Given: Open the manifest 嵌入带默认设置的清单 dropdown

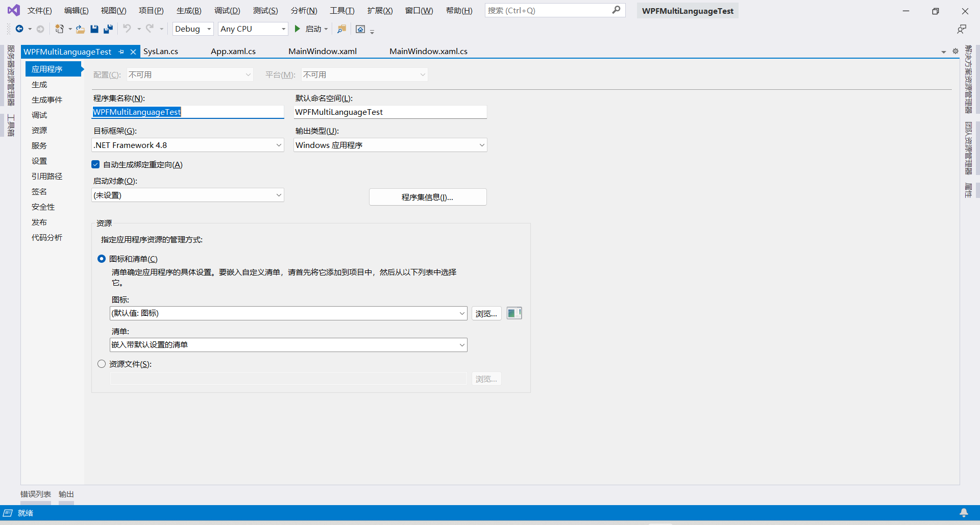Looking at the screenshot, I should point(288,345).
